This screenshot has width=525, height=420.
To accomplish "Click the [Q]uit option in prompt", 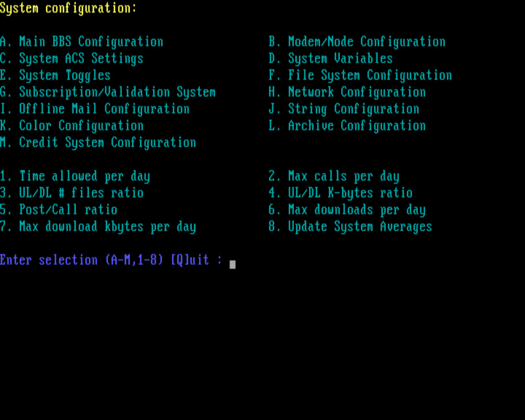I will 190,260.
